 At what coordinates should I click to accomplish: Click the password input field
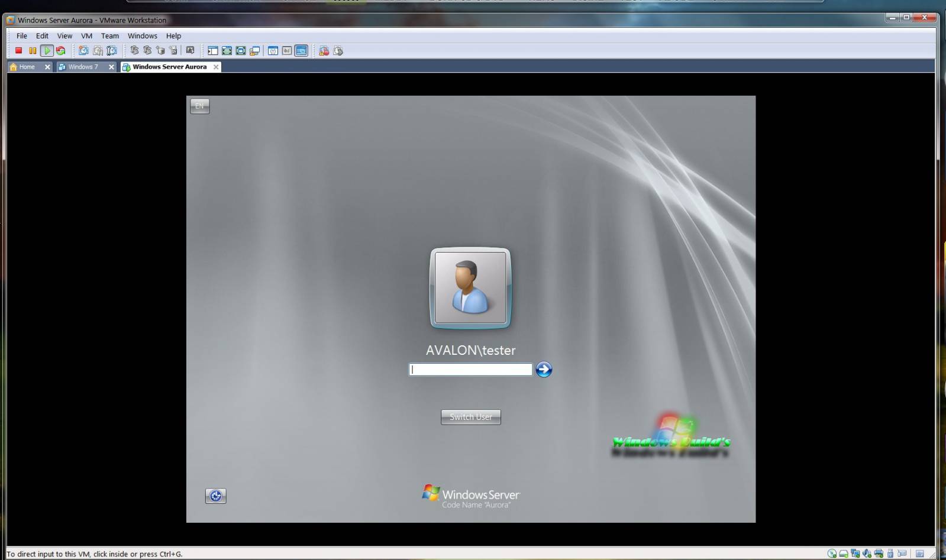tap(470, 370)
